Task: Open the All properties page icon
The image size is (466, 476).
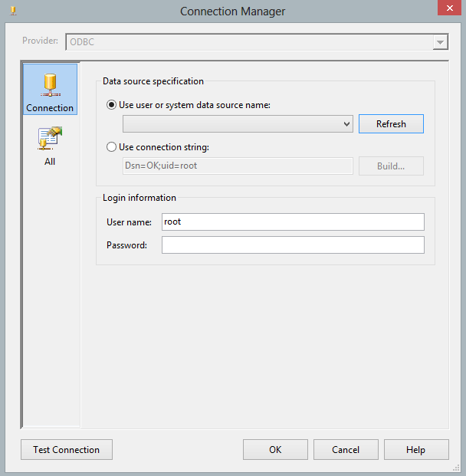Action: (50, 146)
